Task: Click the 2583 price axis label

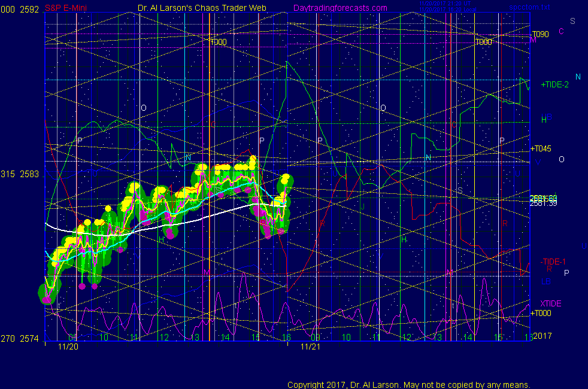Action: 29,174
